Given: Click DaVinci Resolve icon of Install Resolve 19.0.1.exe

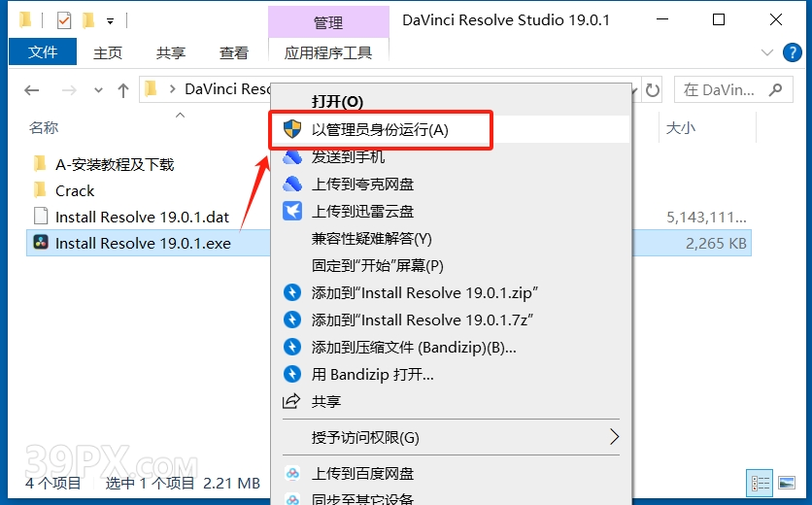Looking at the screenshot, I should coord(41,243).
